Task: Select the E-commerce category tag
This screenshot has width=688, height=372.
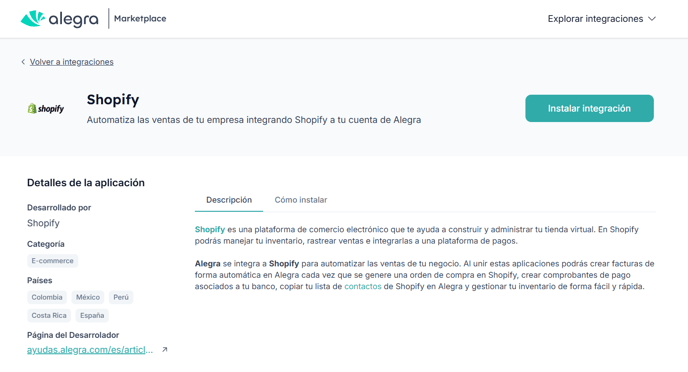Action: [x=53, y=261]
